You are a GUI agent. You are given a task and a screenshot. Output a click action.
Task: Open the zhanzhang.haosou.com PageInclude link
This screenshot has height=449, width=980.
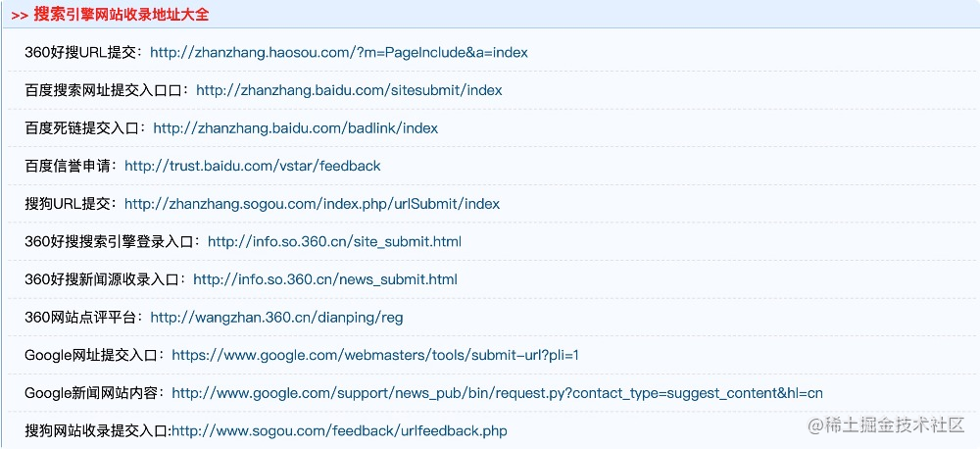pyautogui.click(x=339, y=53)
